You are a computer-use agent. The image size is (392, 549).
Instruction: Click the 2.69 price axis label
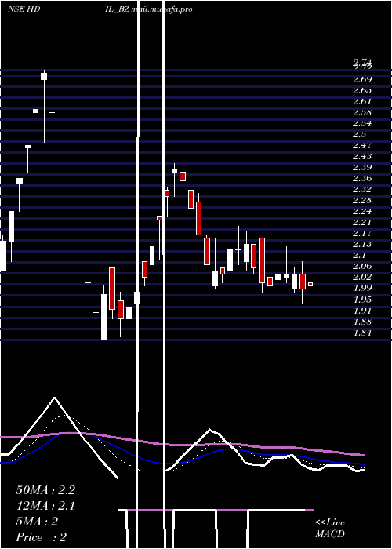pyautogui.click(x=362, y=79)
